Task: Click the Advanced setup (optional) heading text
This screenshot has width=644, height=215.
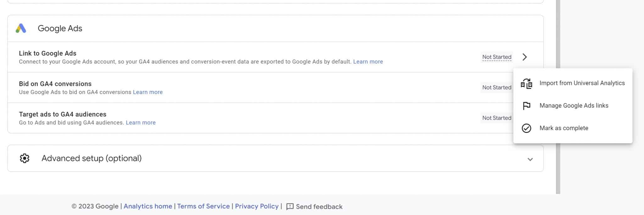Action: (92, 158)
